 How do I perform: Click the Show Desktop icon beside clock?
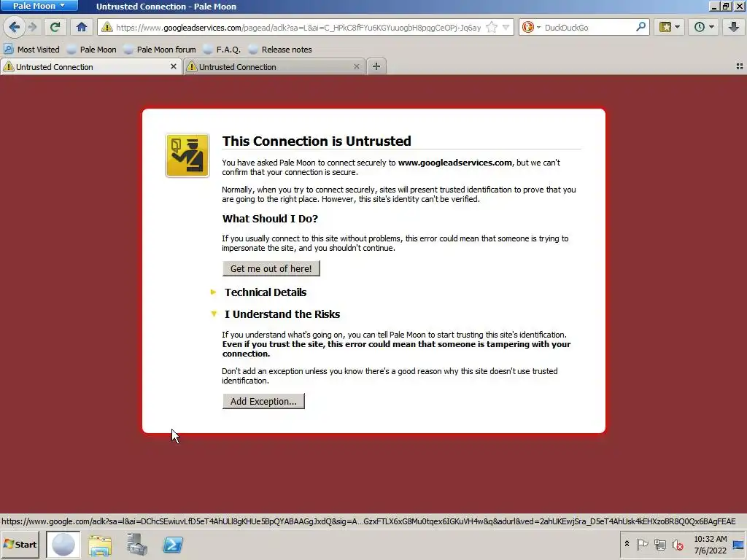pos(738,545)
